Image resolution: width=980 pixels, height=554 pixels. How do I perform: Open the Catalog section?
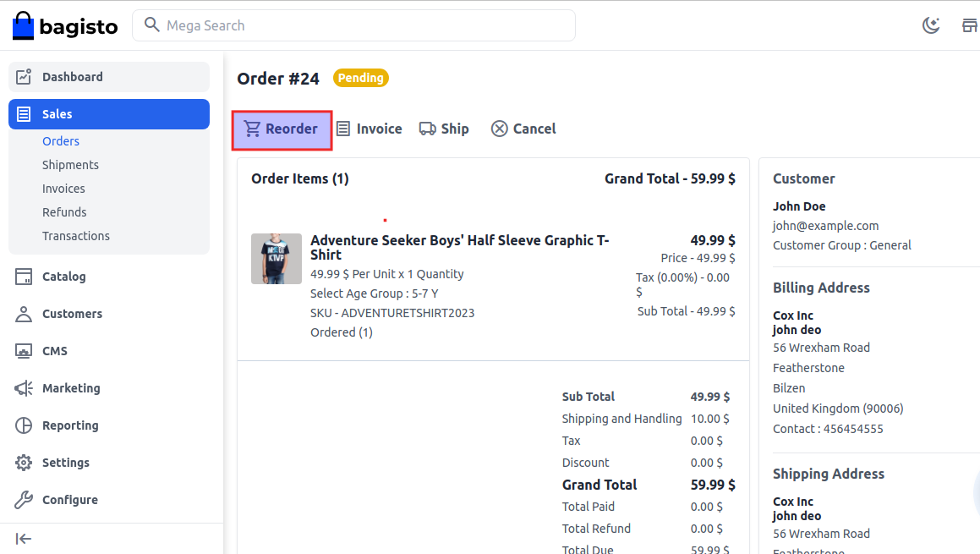(63, 277)
